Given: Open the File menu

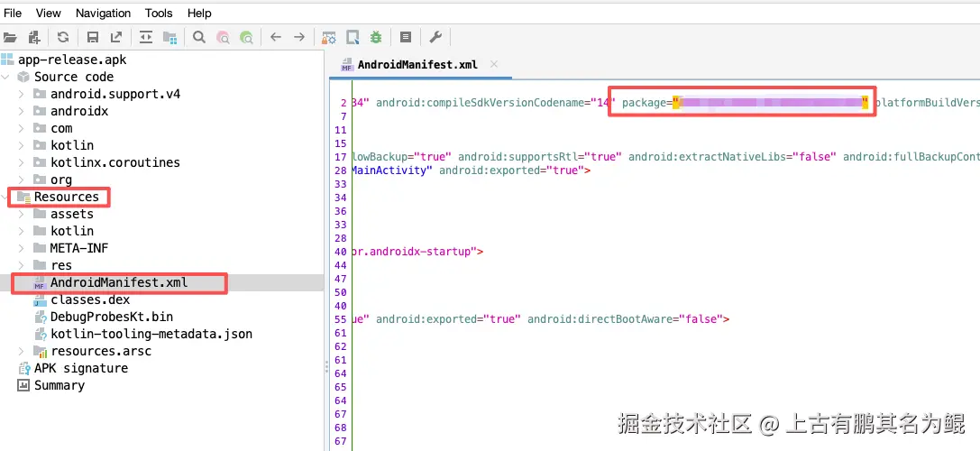Looking at the screenshot, I should (x=13, y=14).
